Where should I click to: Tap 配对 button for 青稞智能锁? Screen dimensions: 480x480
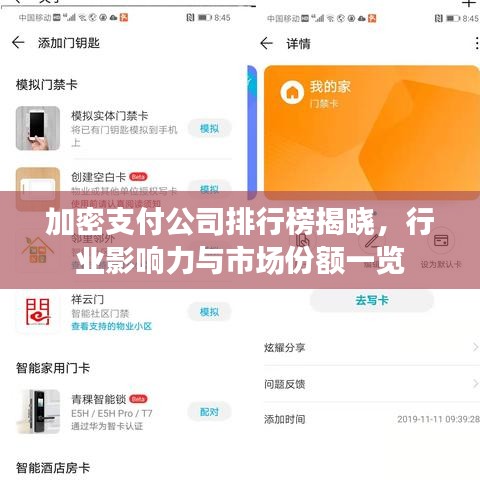pos(209,412)
